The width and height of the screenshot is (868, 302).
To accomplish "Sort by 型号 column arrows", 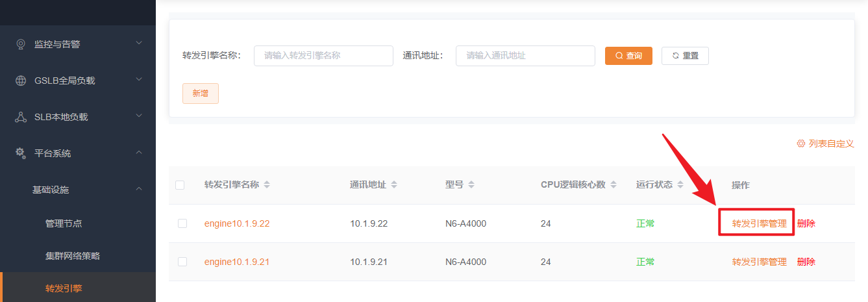I will (x=471, y=185).
